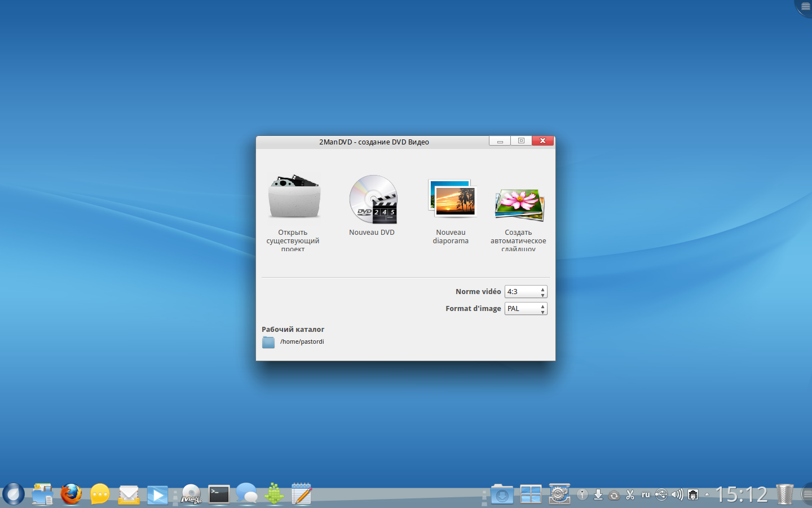Open the wired network tray icon
Viewport: 812px width, 508px height.
(693, 495)
